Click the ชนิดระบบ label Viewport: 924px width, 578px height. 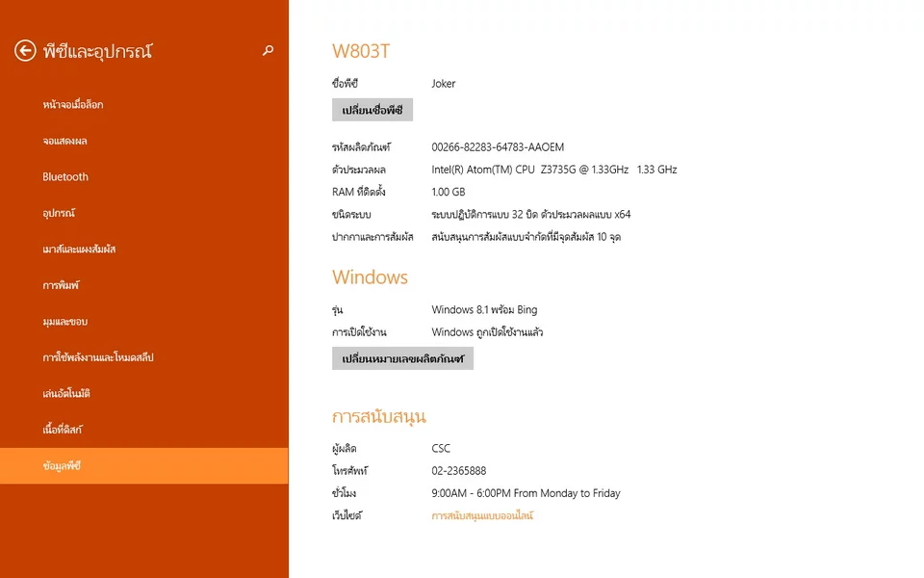(352, 215)
